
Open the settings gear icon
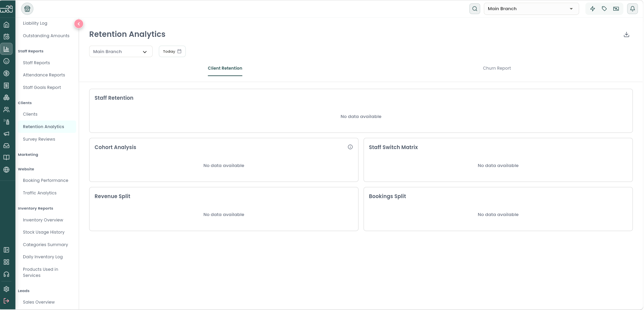(x=6, y=289)
